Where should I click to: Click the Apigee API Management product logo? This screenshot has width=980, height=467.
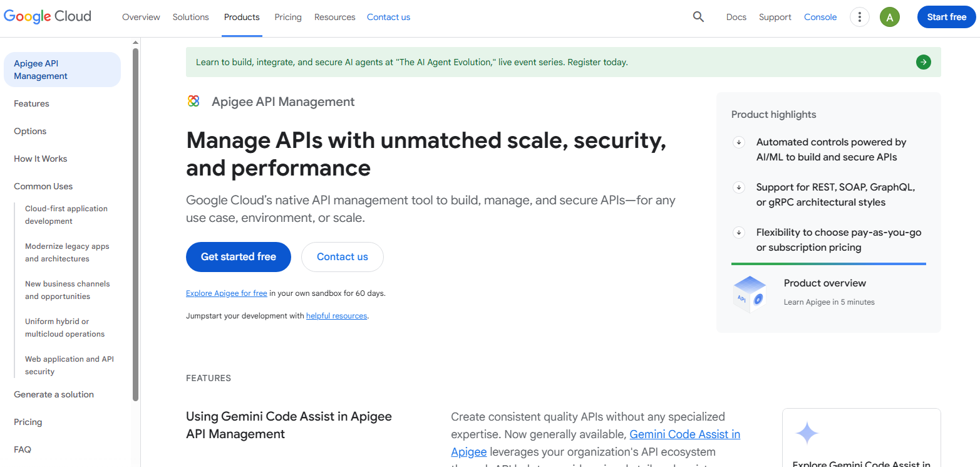(x=193, y=100)
